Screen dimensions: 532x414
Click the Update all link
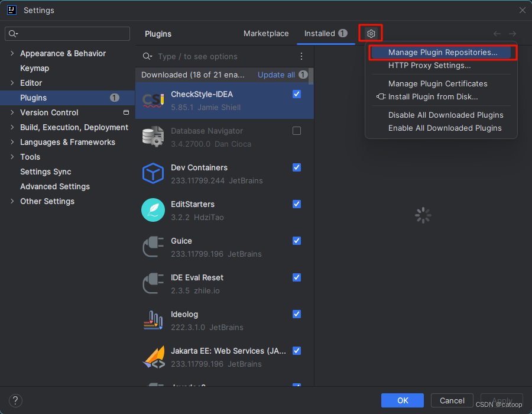(276, 75)
